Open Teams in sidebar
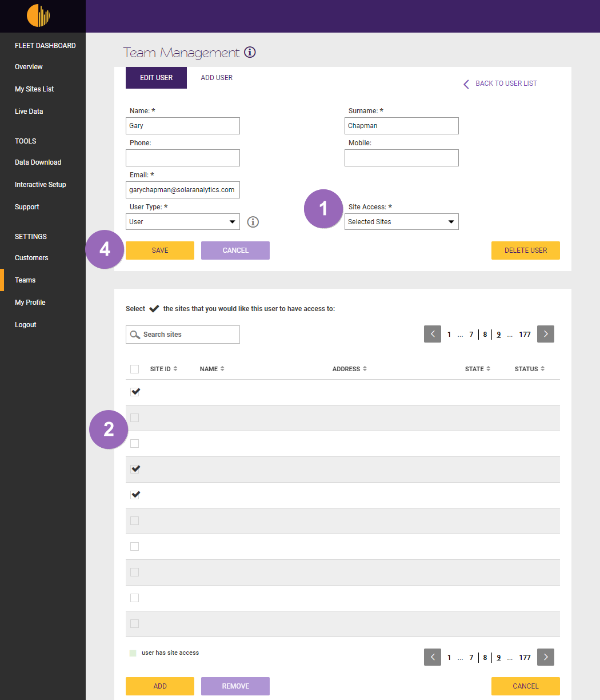600x700 pixels. [25, 280]
